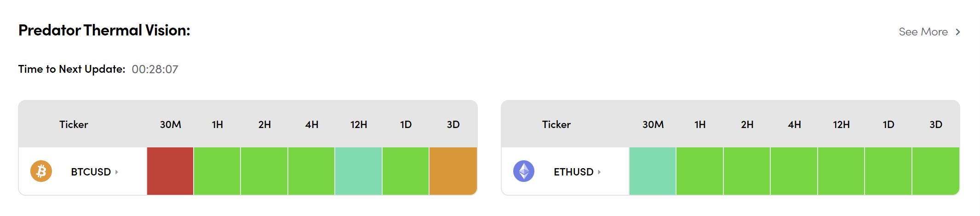The image size is (980, 216).
Task: Expand the BTCUSD ticker arrow
Action: pos(117,172)
